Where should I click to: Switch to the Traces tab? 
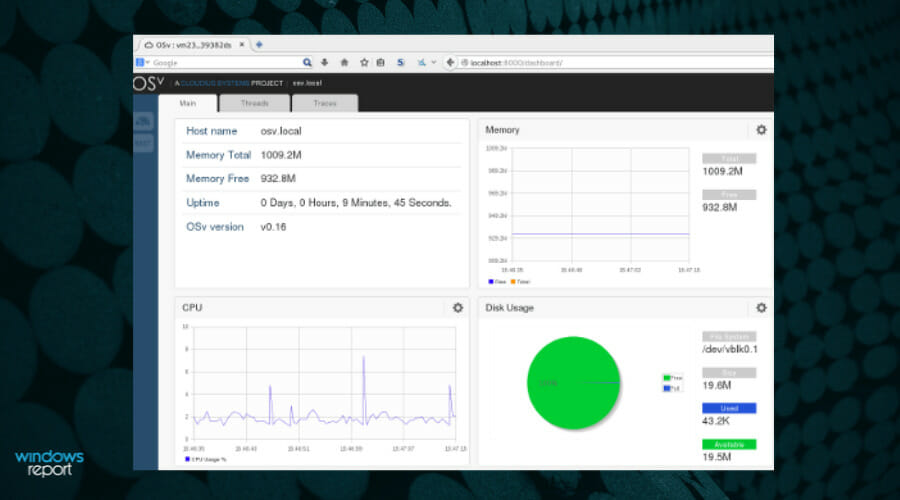tap(325, 103)
